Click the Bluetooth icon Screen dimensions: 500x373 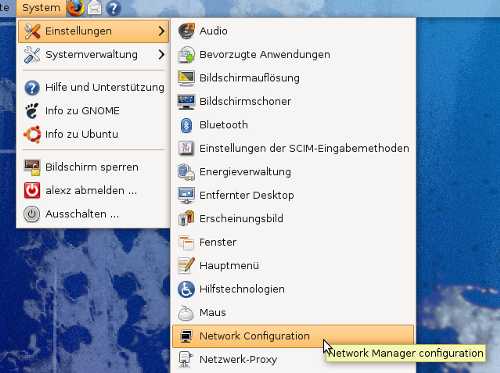[186, 125]
